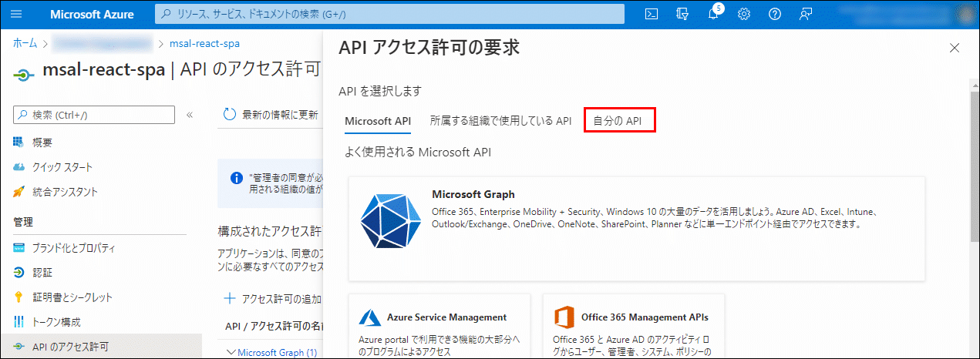
Task: Click the info icon in the blue banner
Action: pos(237,178)
